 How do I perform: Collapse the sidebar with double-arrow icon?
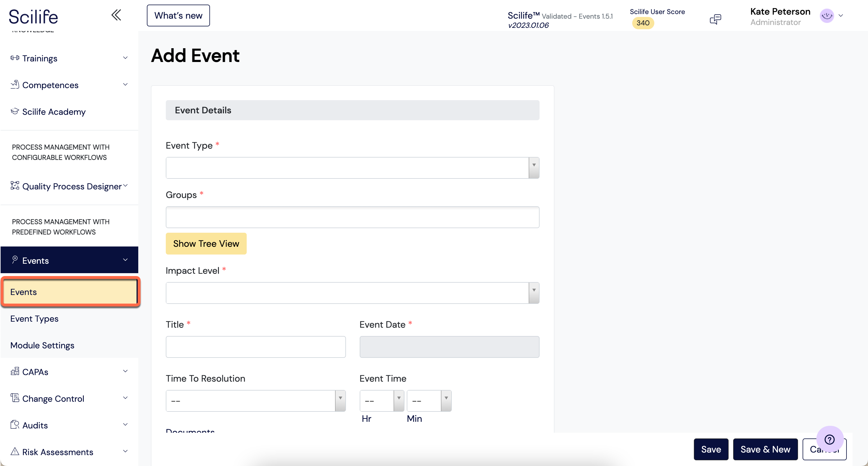click(116, 15)
